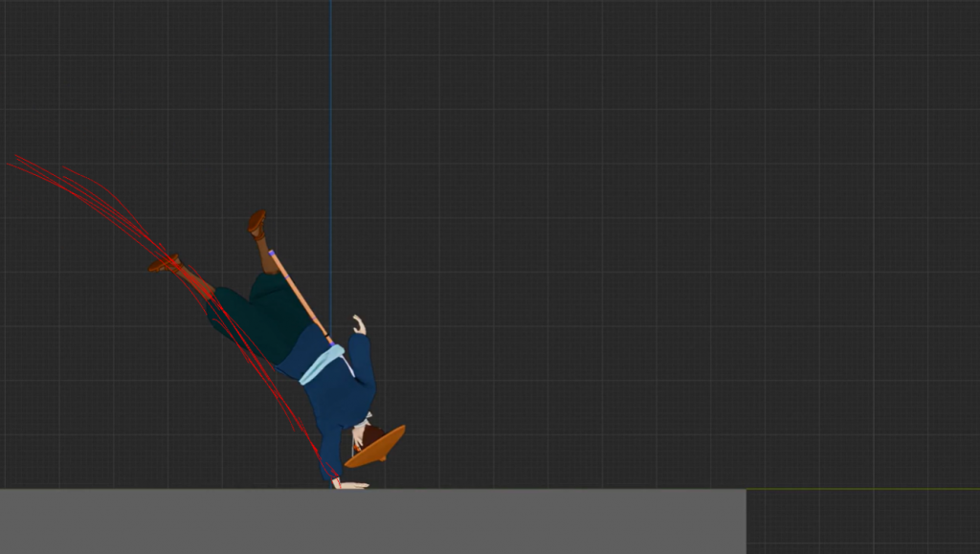Viewport: 980px width, 554px height.
Task: Select the topmost brown shoe
Action: [256, 224]
